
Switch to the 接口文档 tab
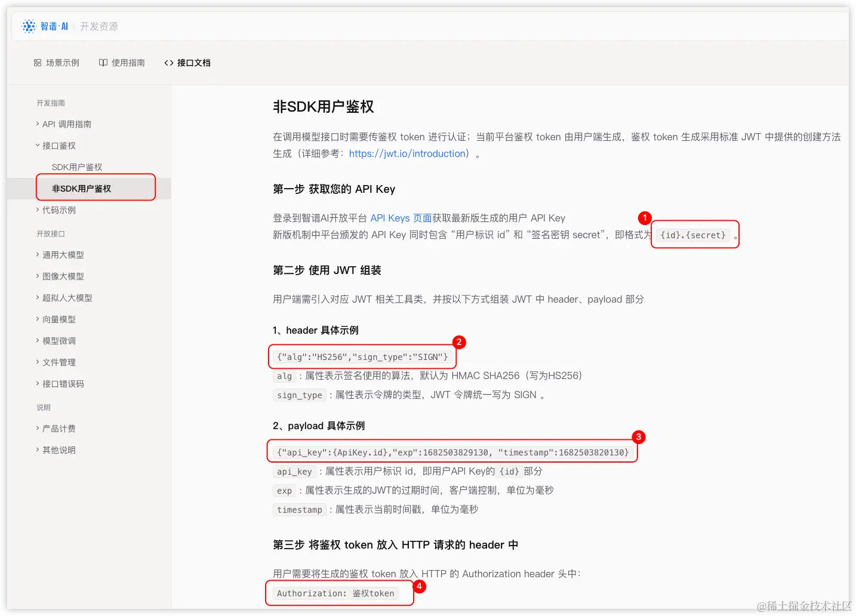coord(187,63)
